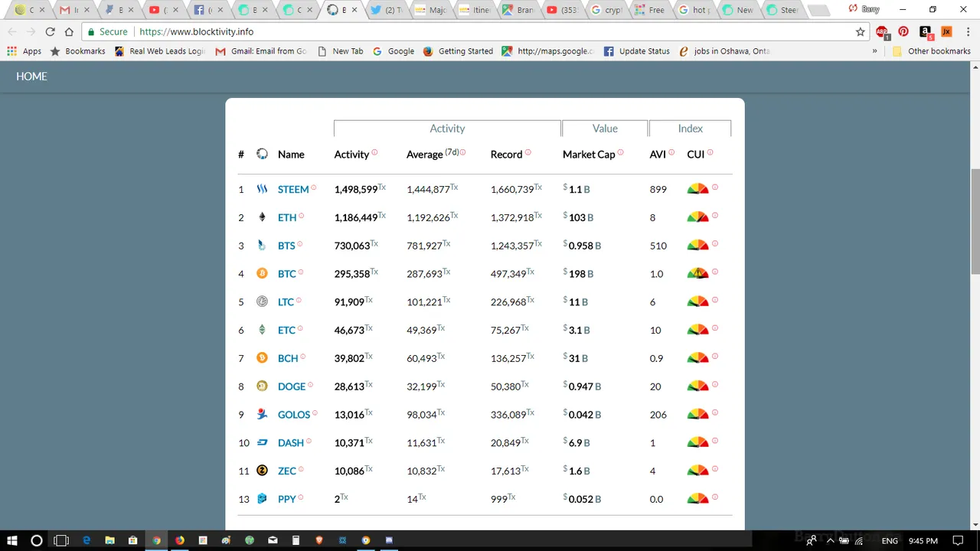
Task: Click the info icon next to AVI header
Action: point(671,152)
